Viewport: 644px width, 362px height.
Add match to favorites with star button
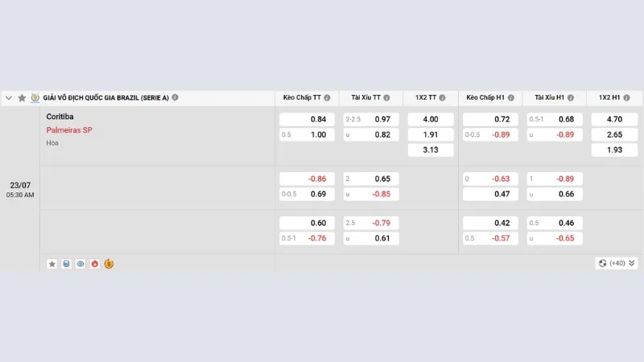click(x=52, y=264)
